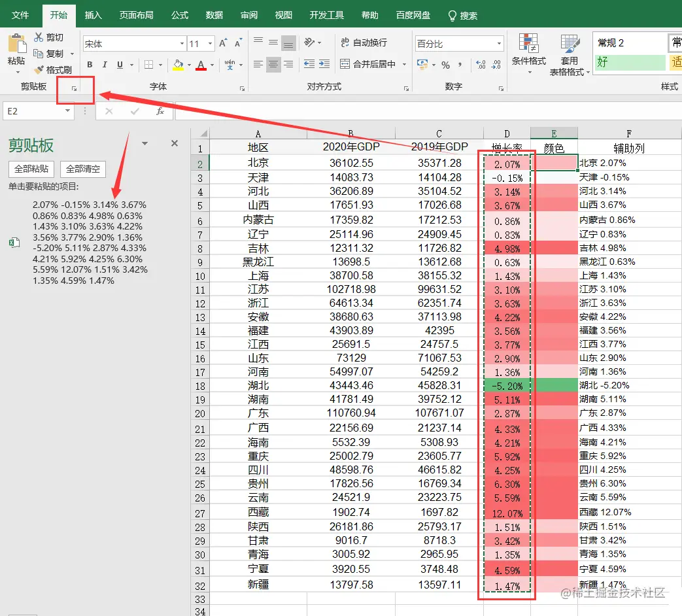Open the font size dropdown

209,43
